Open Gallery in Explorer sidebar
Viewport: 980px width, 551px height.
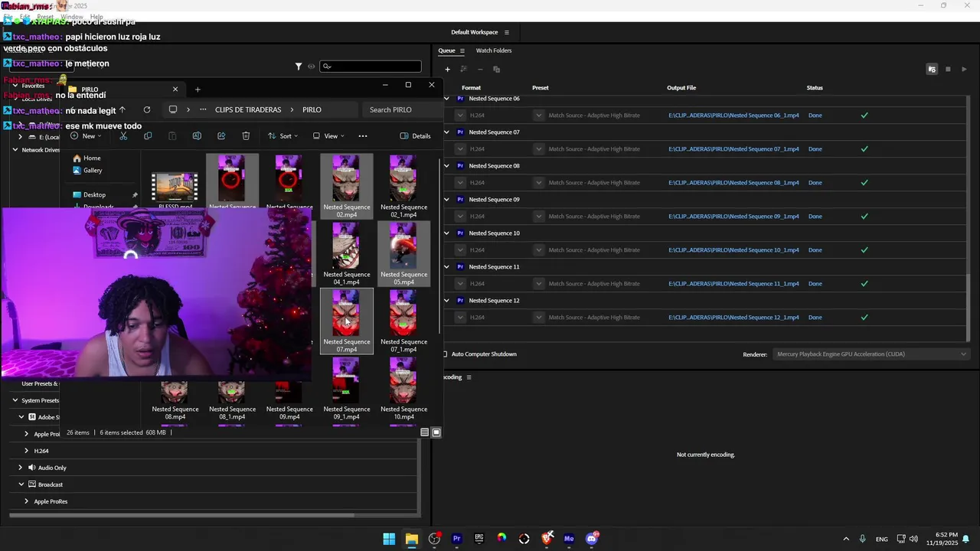(x=93, y=171)
